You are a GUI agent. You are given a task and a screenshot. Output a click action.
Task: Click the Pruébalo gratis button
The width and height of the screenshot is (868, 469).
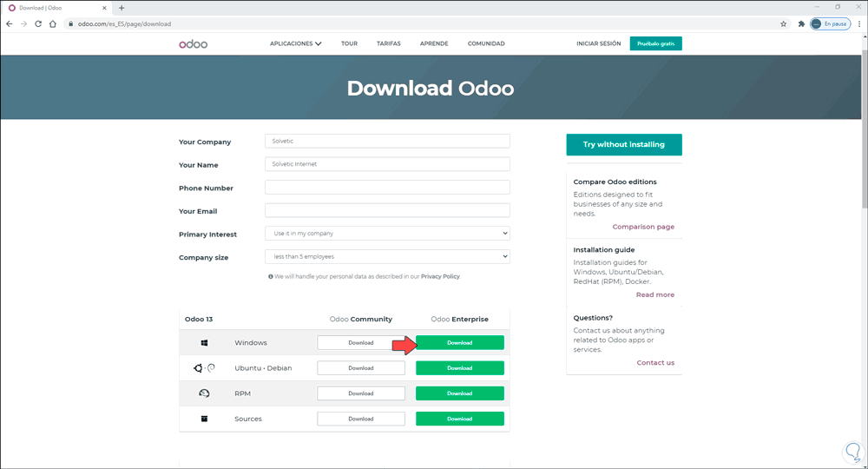tap(656, 43)
